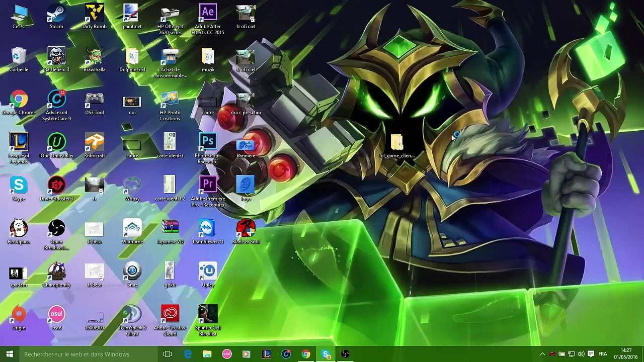Viewport: 644px width, 362px height.
Task: Open the IObit Uninstaller desktop shortcut
Action: coord(56,146)
